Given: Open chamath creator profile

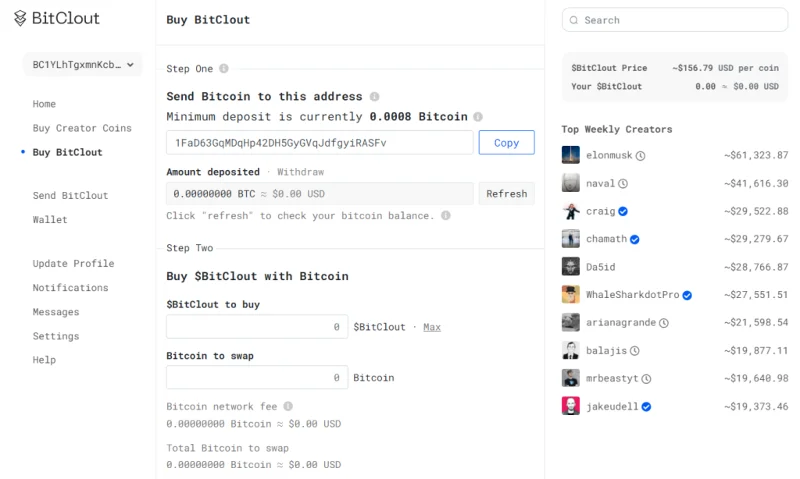Looking at the screenshot, I should 607,239.
